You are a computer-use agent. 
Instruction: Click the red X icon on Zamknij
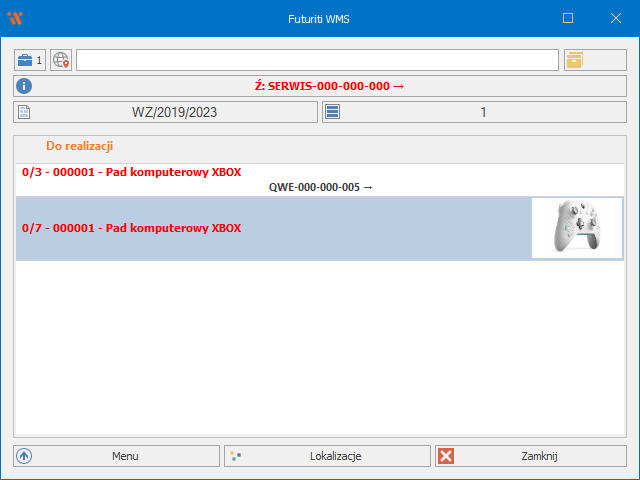(x=446, y=456)
